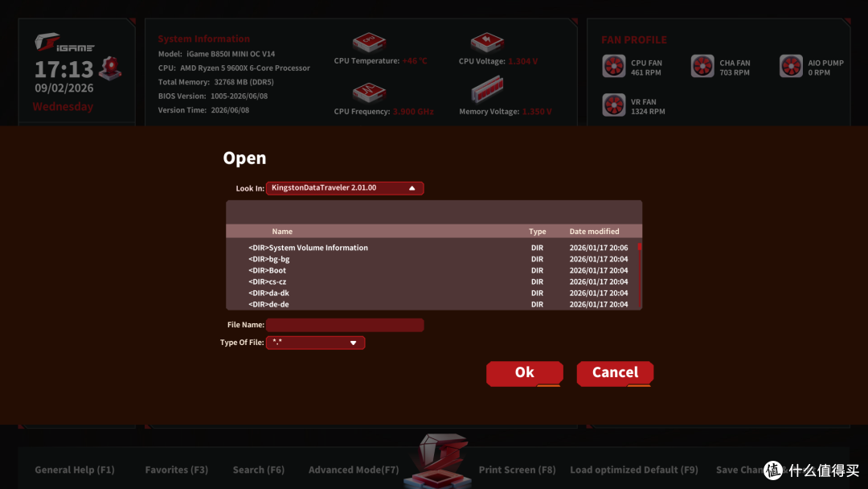Select the CHA FAN icon
Viewport: 868px width, 489px height.
pyautogui.click(x=702, y=67)
